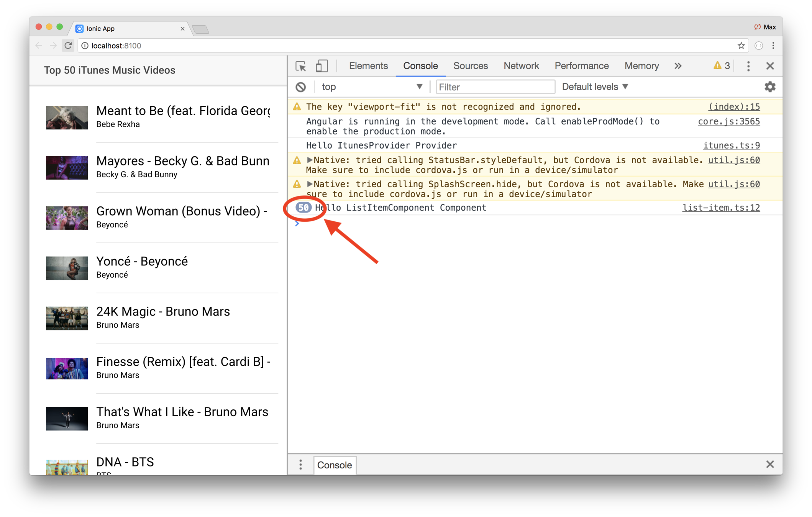Switch to the Network tab
The width and height of the screenshot is (812, 517).
[521, 66]
